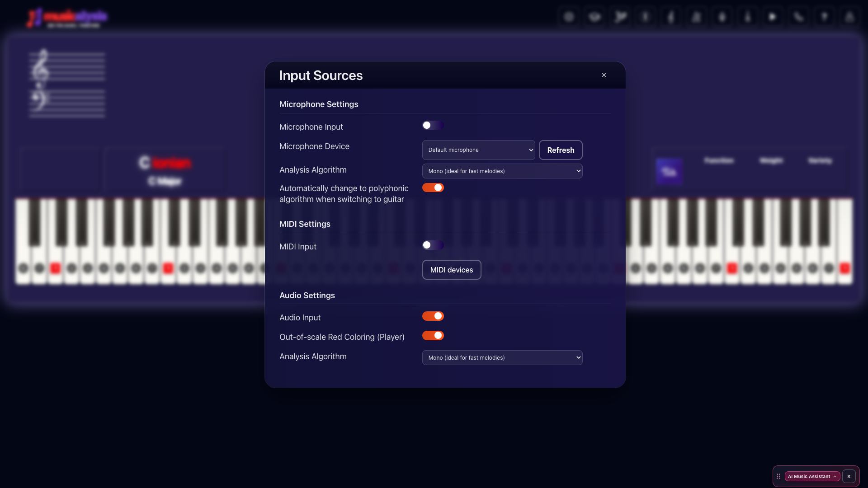Click the MIDI Settings heading
The width and height of the screenshot is (868, 488).
305,224
